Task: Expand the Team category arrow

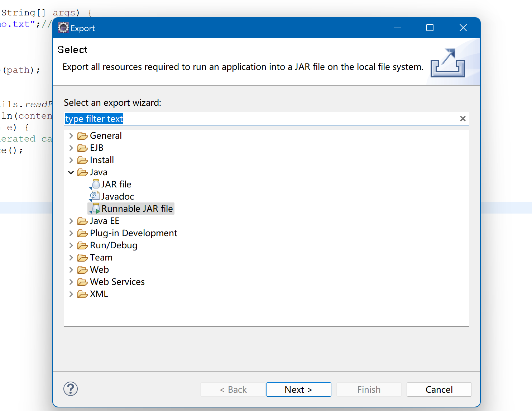Action: tap(71, 258)
